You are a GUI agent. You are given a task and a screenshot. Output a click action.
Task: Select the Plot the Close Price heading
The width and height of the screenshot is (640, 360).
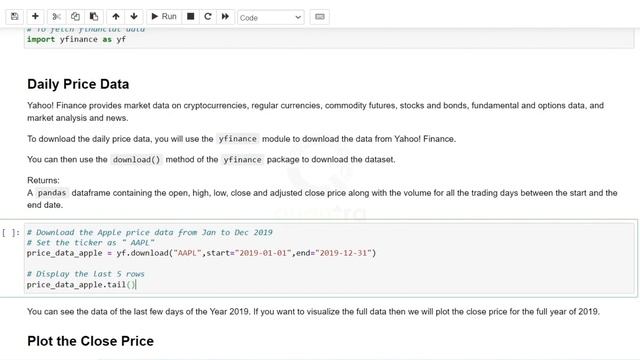[90, 341]
